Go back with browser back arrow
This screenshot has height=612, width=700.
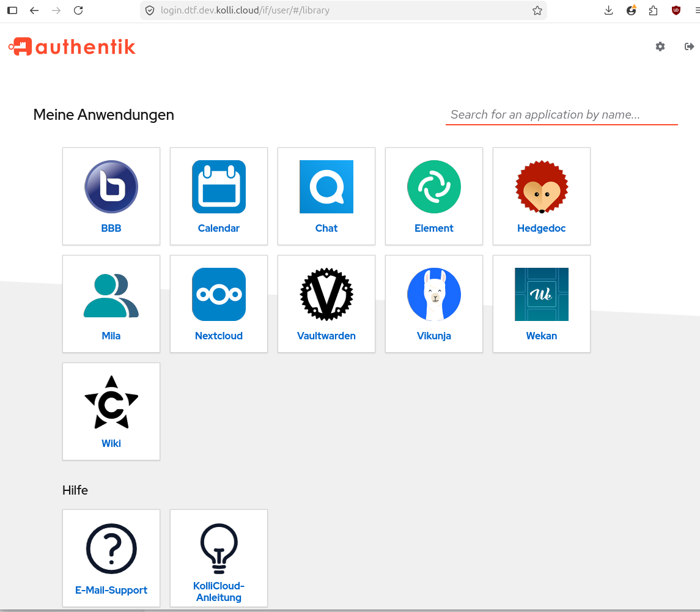[x=34, y=10]
